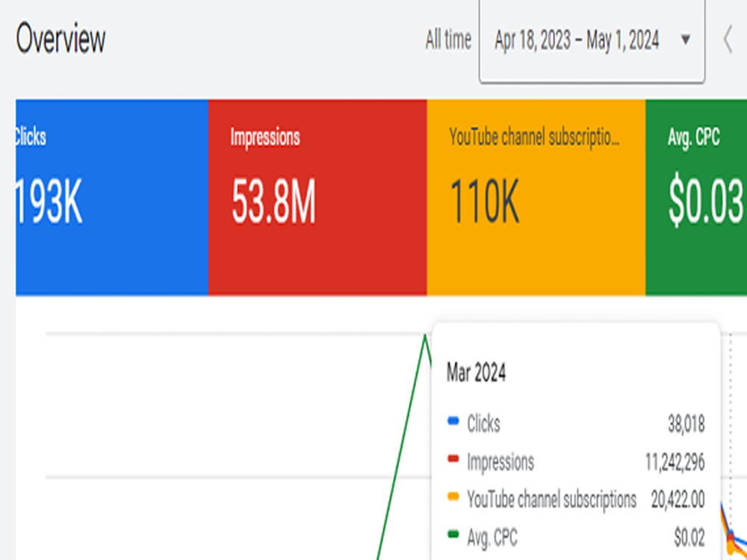Click the Overview heading
Screen dimensions: 747x560
(x=61, y=40)
